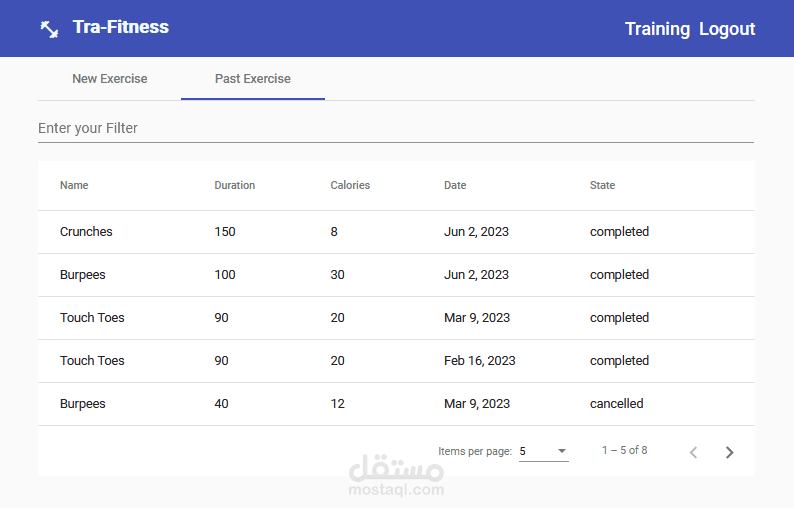Click the calories value 30
This screenshot has height=508, width=794.
pyautogui.click(x=337, y=275)
